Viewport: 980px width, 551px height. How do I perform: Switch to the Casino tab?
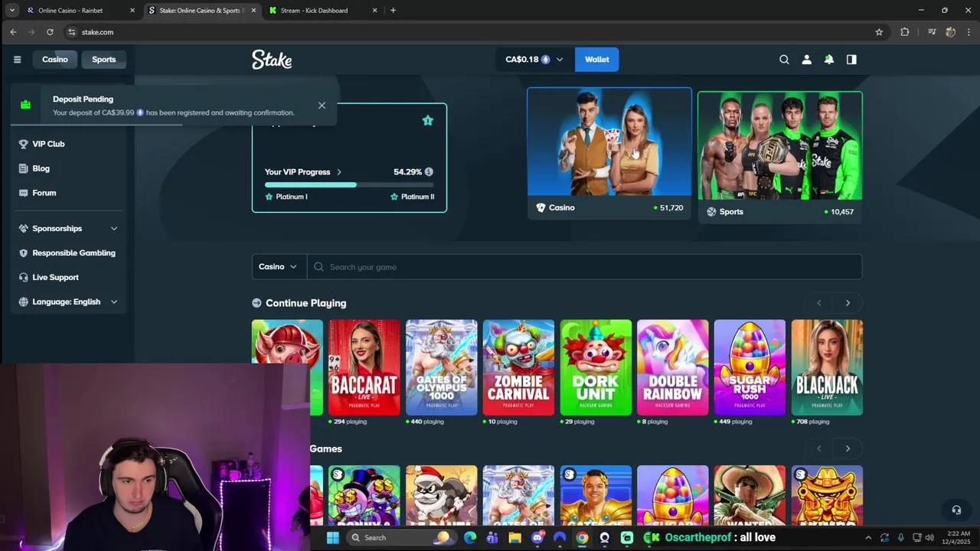tap(55, 59)
